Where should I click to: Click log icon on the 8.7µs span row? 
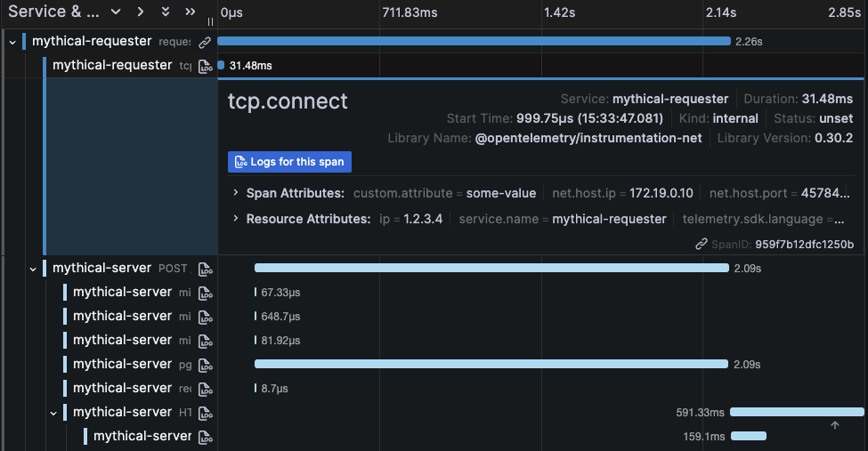click(x=205, y=389)
